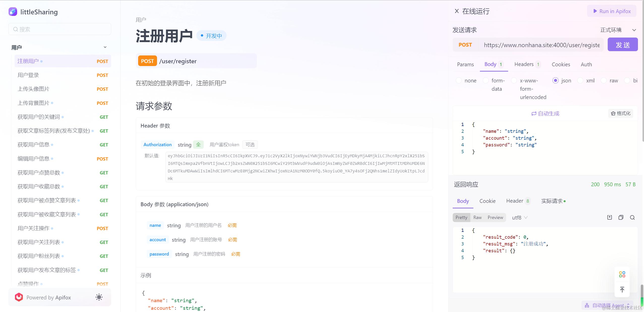This screenshot has width=644, height=312.
Task: Download the response body
Action: click(609, 217)
